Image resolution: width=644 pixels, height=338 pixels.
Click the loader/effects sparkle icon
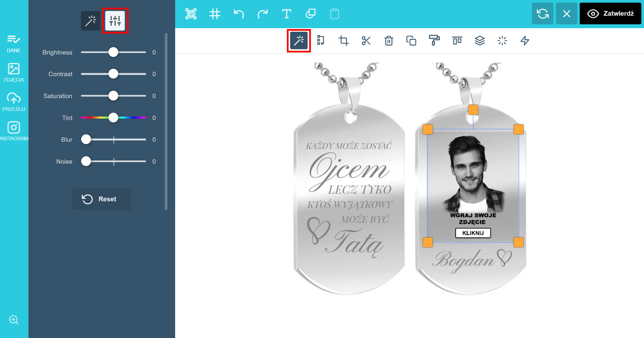click(x=502, y=41)
